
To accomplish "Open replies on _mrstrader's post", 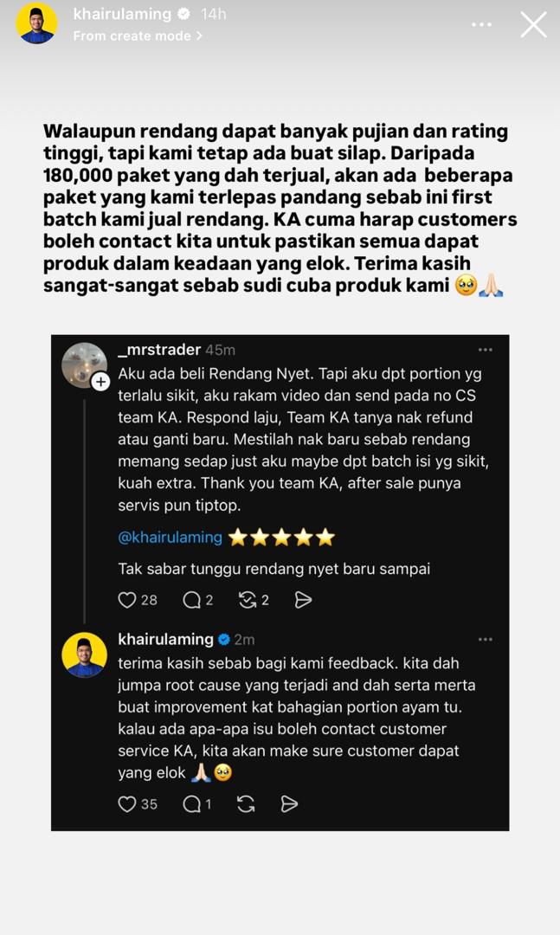I will (x=191, y=600).
